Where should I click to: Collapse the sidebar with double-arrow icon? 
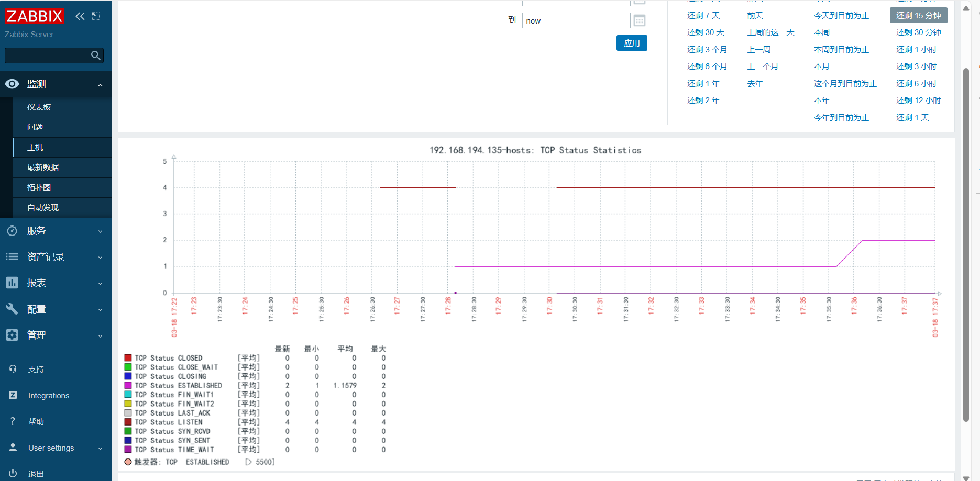[x=80, y=16]
